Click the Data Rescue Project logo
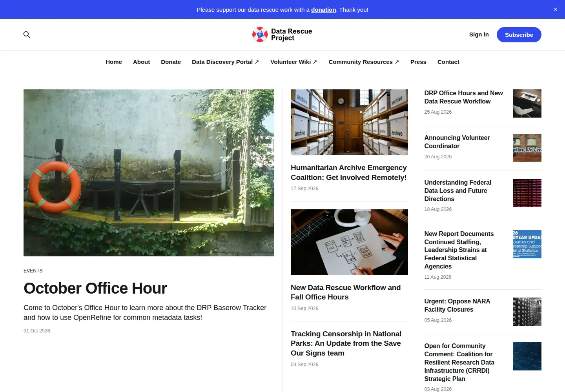The image size is (565, 392). [x=282, y=34]
